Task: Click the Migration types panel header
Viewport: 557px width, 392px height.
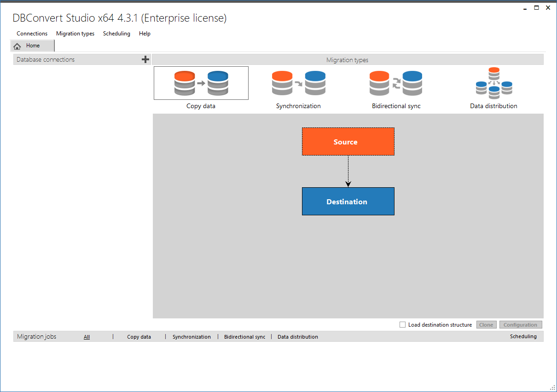Action: click(348, 60)
